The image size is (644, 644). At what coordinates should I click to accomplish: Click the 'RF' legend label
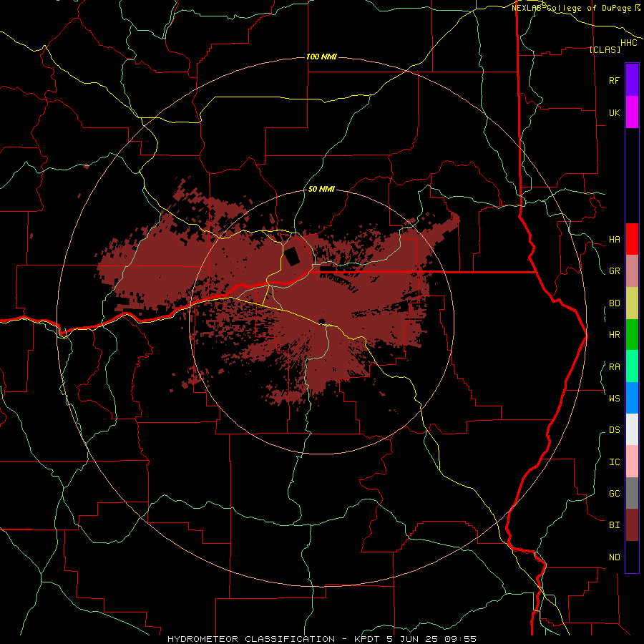coord(614,80)
